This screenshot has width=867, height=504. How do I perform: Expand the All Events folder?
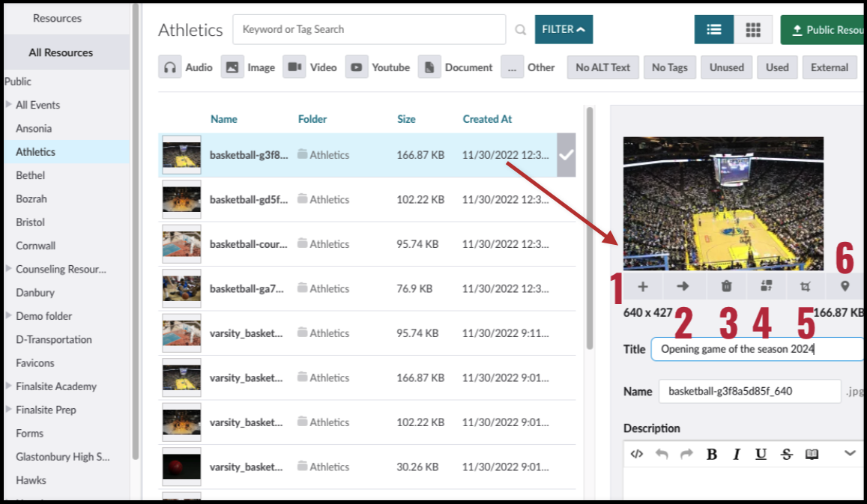tap(8, 104)
